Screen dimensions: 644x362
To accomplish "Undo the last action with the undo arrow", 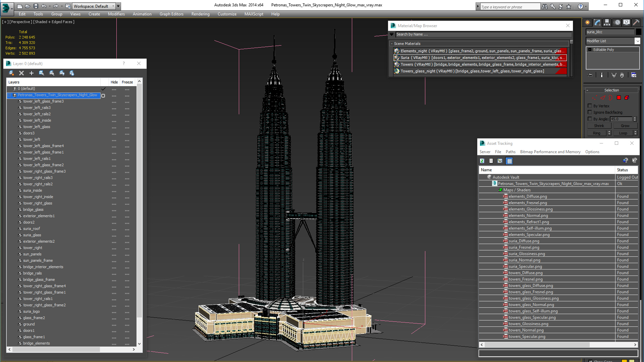I will [44, 6].
